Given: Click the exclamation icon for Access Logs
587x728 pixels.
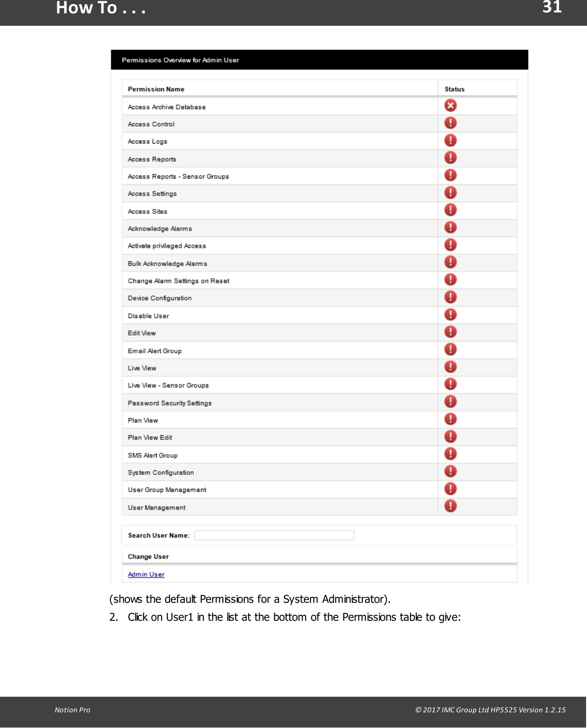Looking at the screenshot, I should (x=450, y=140).
